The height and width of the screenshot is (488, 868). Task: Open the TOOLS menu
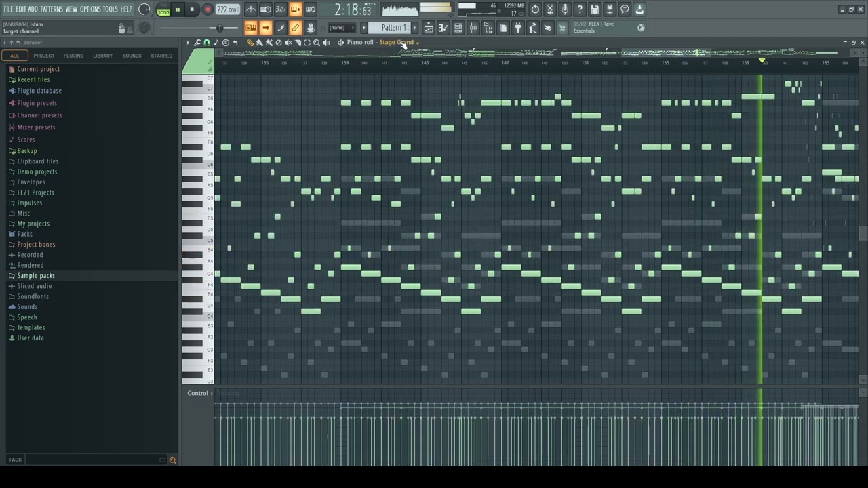click(x=110, y=9)
